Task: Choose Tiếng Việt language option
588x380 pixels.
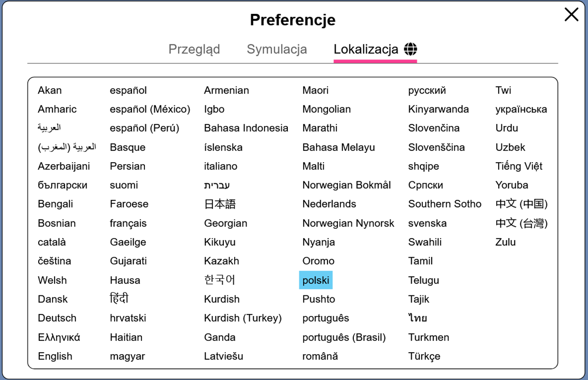Action: [518, 166]
